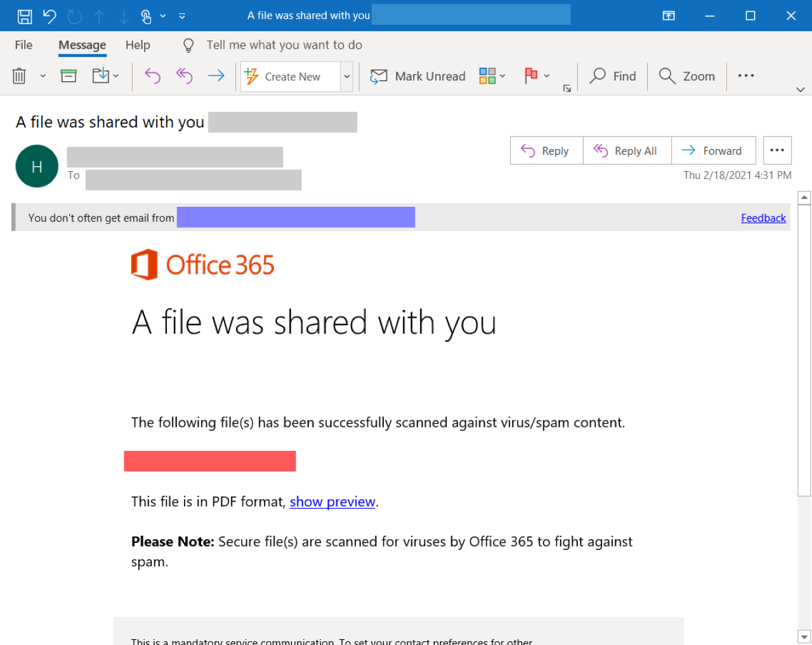Expand the Quick Steps gallery dropdown
This screenshot has height=645, width=812.
pyautogui.click(x=347, y=77)
